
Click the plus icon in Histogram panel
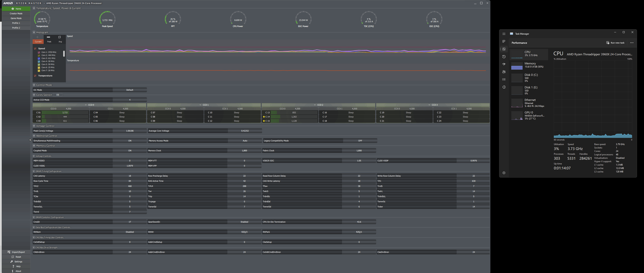click(x=38, y=37)
